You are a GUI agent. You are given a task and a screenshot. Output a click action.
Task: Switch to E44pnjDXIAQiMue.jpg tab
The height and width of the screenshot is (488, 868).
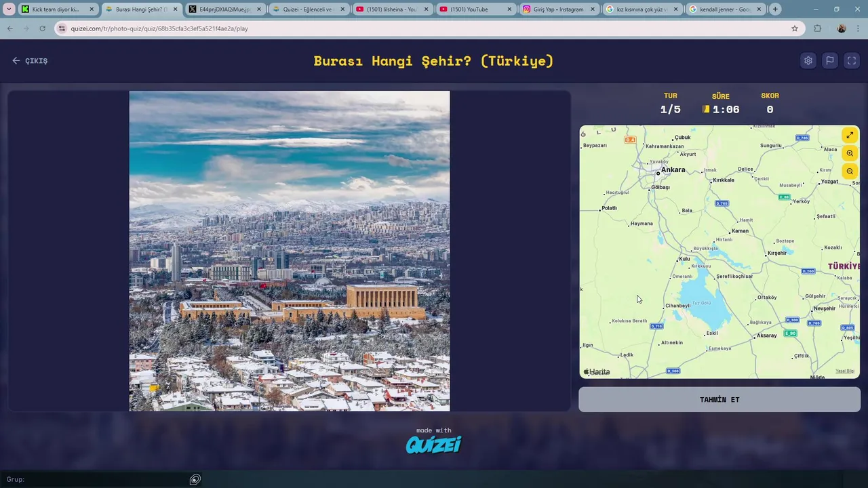224,9
